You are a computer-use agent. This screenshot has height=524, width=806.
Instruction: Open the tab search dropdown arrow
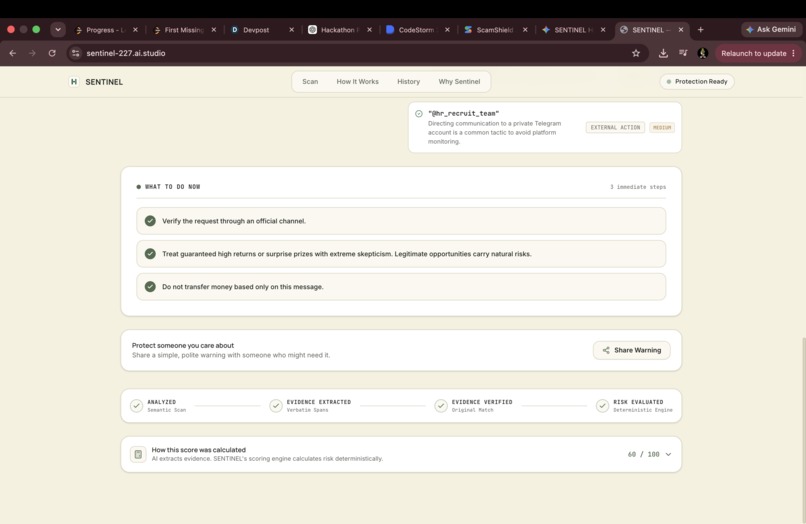tap(58, 30)
